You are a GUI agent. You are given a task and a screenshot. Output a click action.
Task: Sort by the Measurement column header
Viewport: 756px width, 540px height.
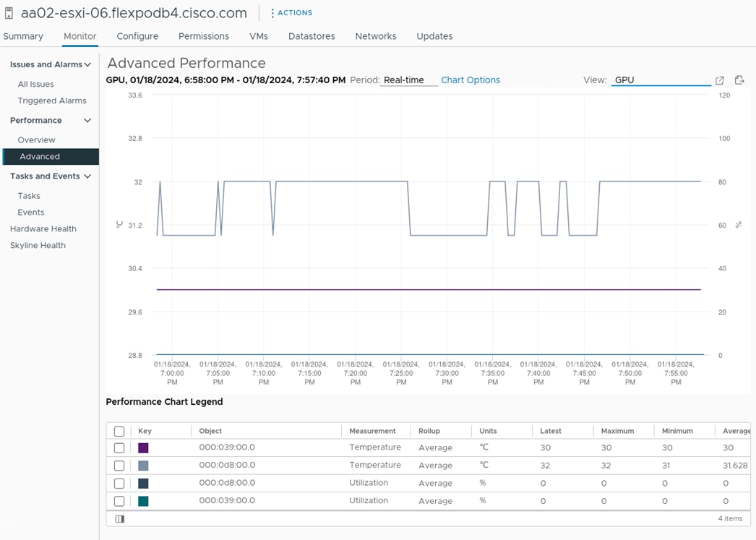pyautogui.click(x=372, y=431)
